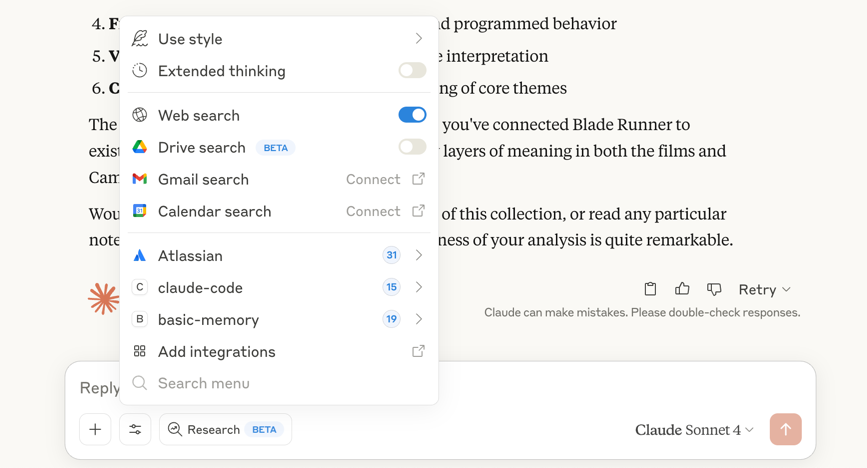867x468 pixels.
Task: Give thumbs up to the response
Action: (682, 289)
